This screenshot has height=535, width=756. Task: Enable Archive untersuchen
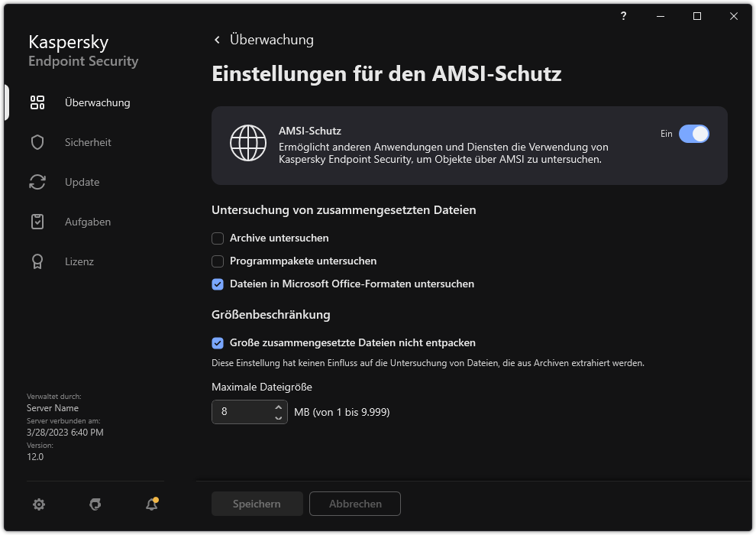point(217,238)
